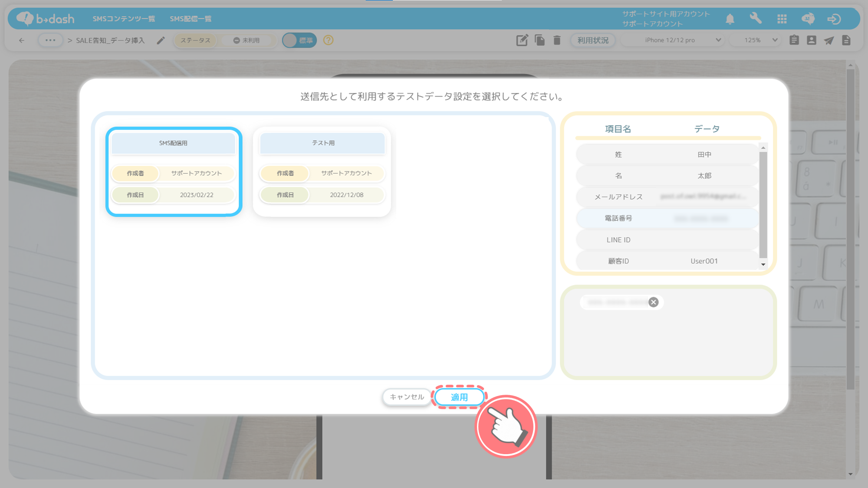Click the logout arrow icon
The image size is (868, 488).
coord(834,19)
